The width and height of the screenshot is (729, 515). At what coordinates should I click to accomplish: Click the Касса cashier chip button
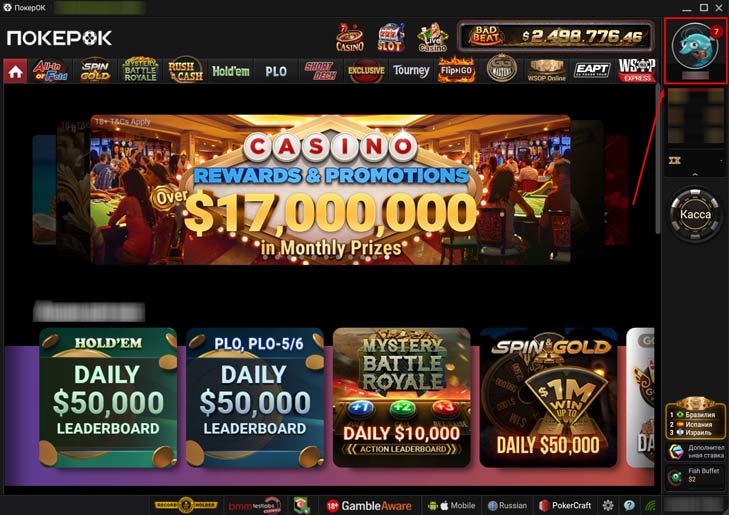click(695, 214)
